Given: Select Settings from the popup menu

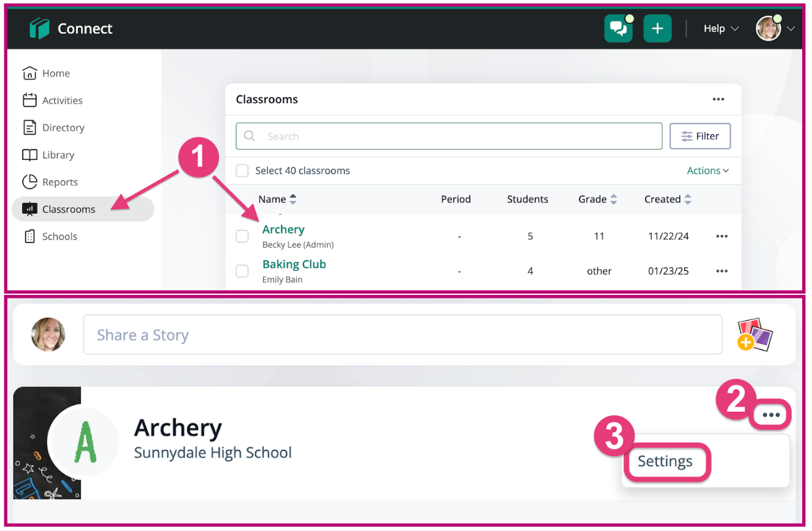Looking at the screenshot, I should (665, 461).
